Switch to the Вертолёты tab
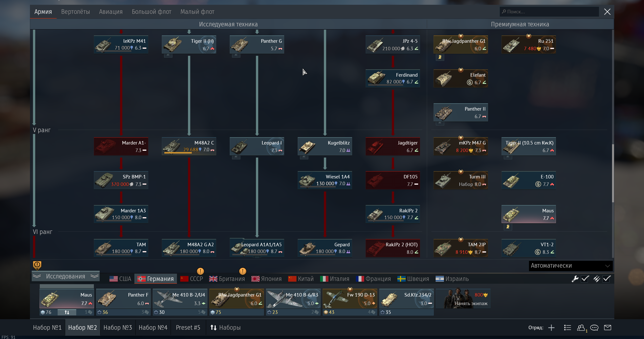Viewport: 644px width, 339px height. click(75, 12)
